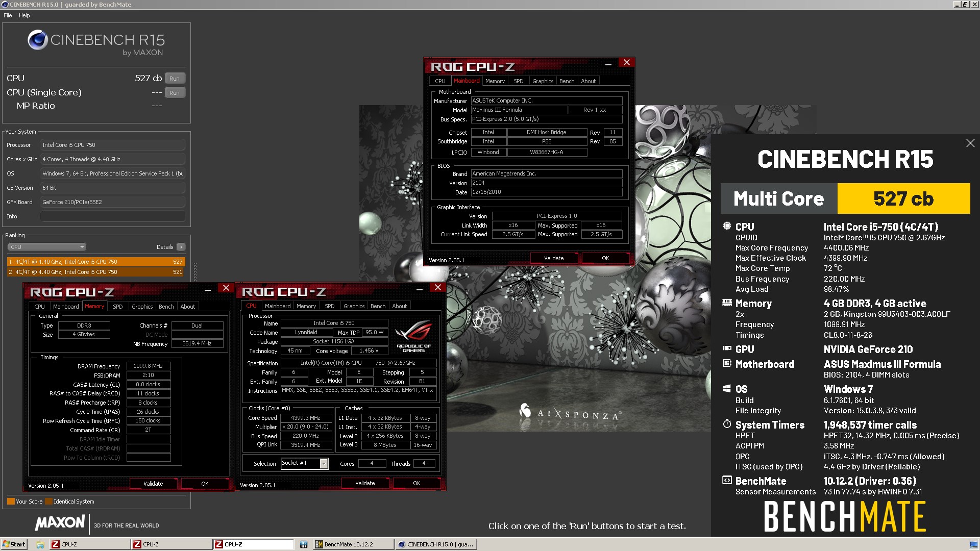The width and height of the screenshot is (980, 551).
Task: Click the Memory module icon in the BenchMate panel
Action: pos(727,303)
